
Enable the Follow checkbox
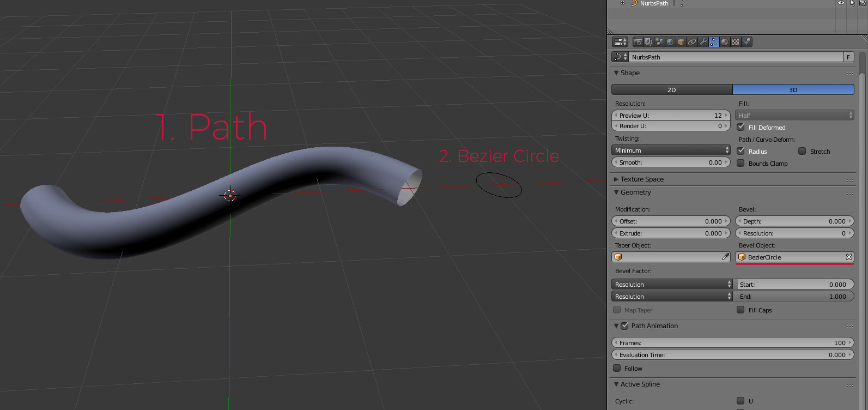tap(617, 368)
